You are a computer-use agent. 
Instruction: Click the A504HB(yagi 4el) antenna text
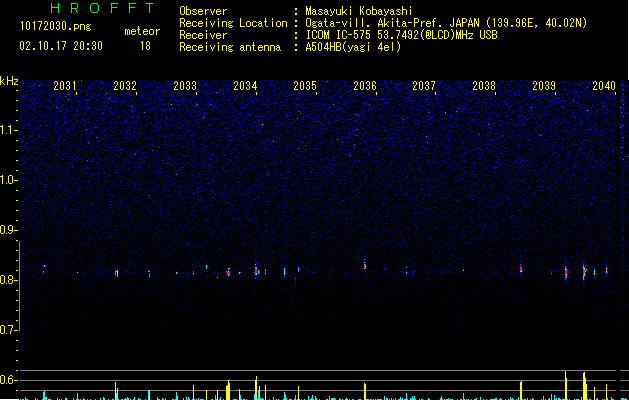coord(353,47)
